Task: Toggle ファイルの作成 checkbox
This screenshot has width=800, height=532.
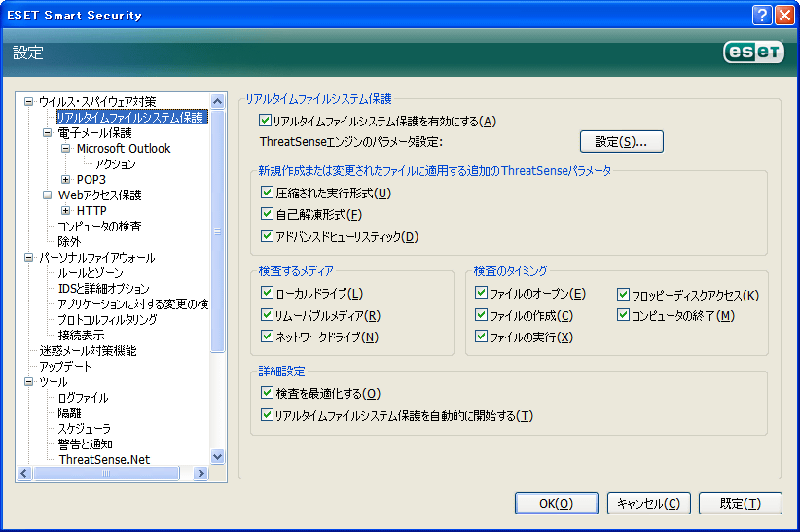Action: (x=481, y=315)
